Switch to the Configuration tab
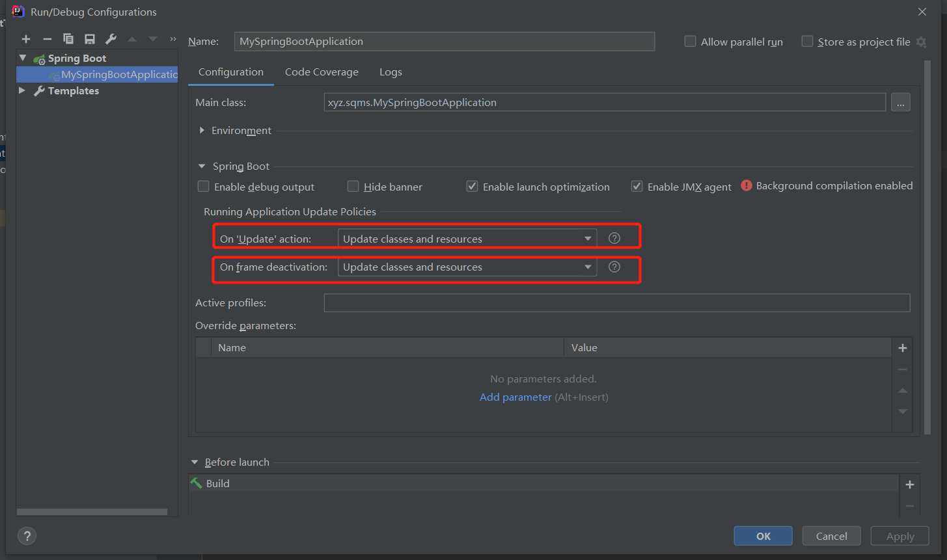 pos(231,72)
